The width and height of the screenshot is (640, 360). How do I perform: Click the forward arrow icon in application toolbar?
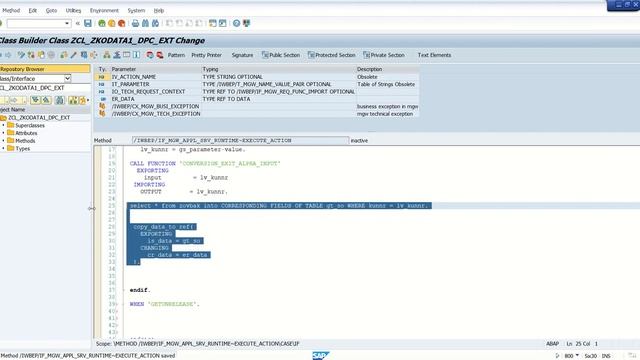(8, 55)
